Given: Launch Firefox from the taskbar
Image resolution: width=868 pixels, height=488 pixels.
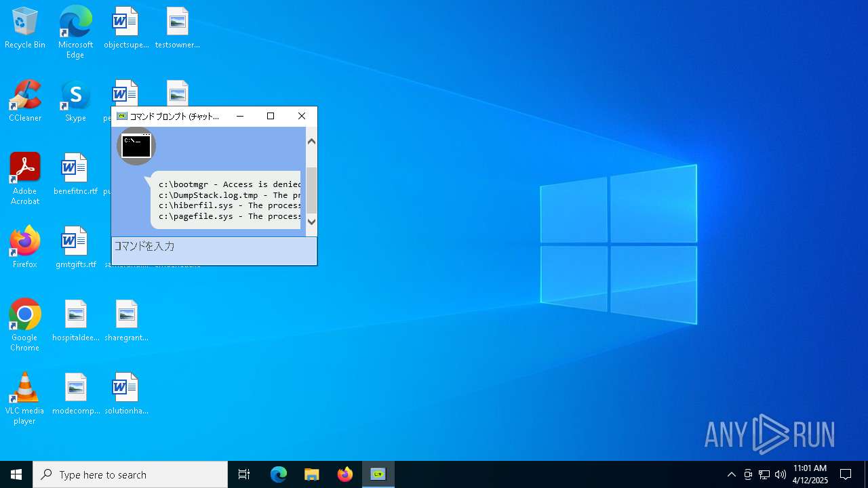Looking at the screenshot, I should coord(345,474).
